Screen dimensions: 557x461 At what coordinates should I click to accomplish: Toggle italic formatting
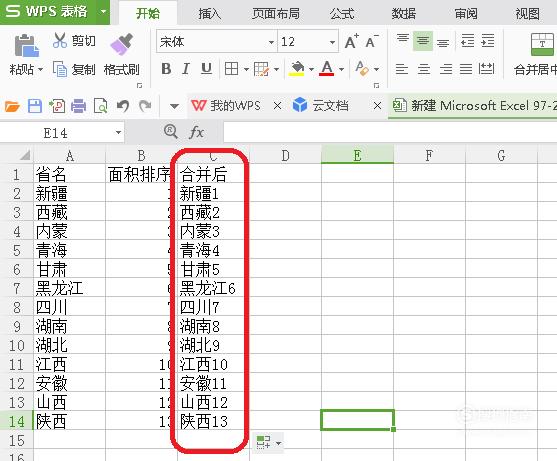(x=185, y=69)
